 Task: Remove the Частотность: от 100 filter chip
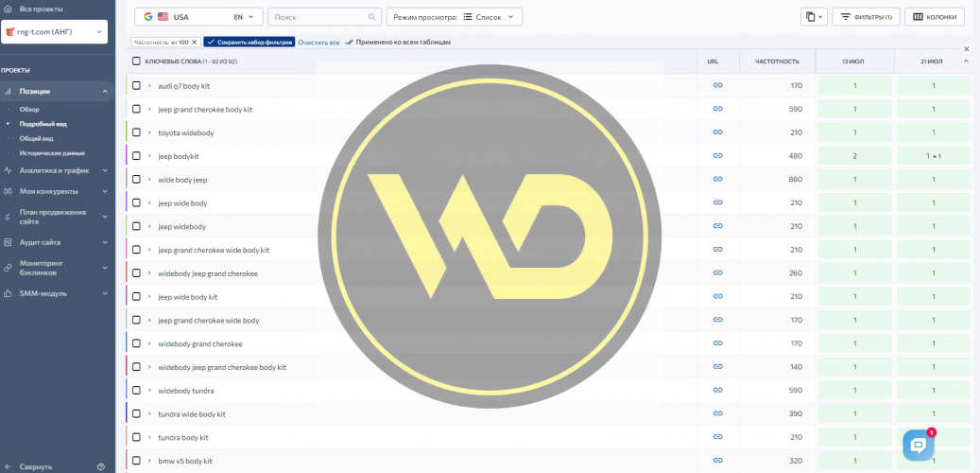[195, 42]
